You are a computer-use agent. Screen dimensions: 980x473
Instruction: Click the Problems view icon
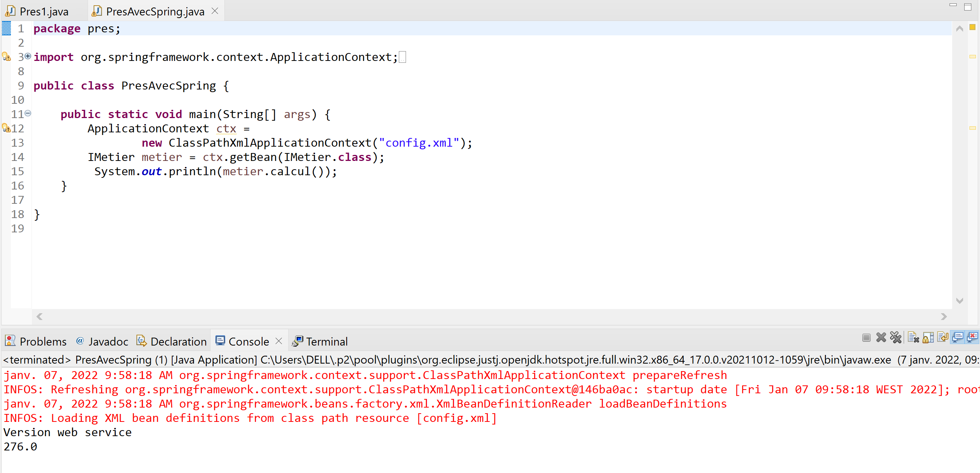(10, 341)
